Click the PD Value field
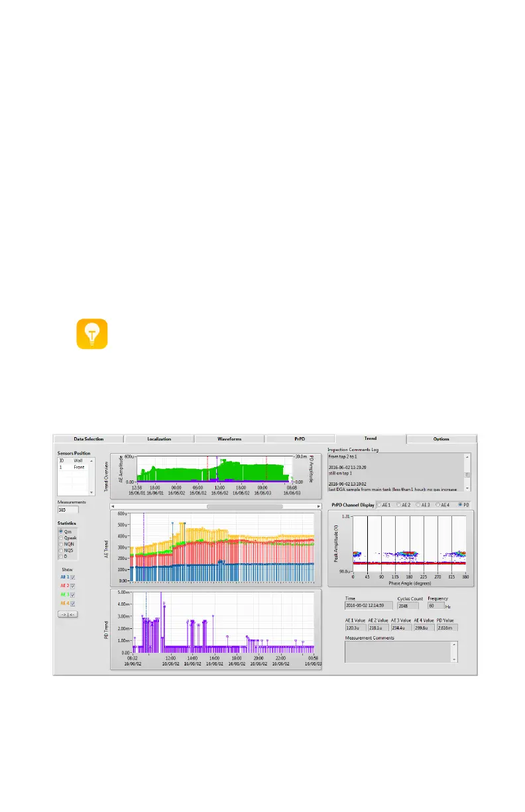The image size is (525, 812). click(447, 628)
